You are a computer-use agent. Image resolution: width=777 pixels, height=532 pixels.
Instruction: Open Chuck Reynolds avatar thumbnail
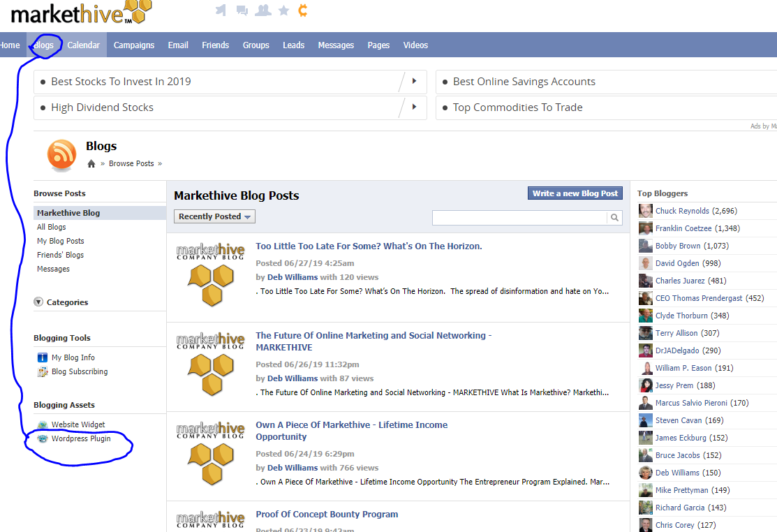click(646, 211)
